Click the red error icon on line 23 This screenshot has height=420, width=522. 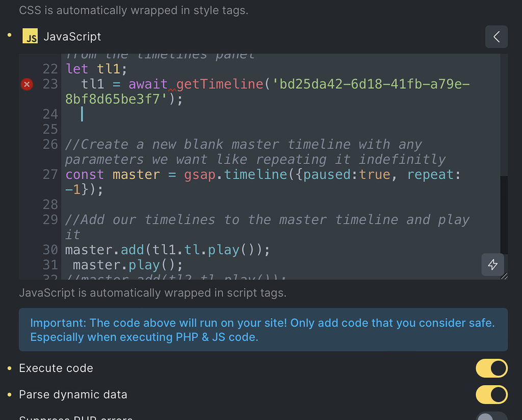point(27,84)
